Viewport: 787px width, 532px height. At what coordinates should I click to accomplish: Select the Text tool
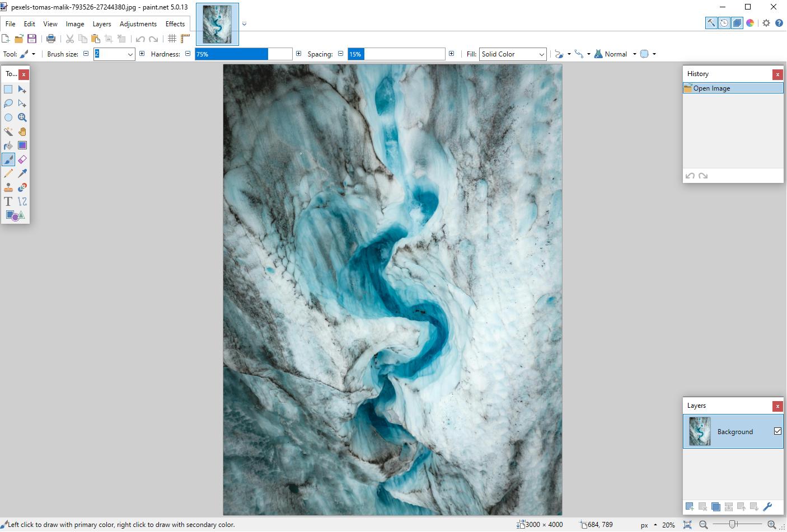point(8,201)
